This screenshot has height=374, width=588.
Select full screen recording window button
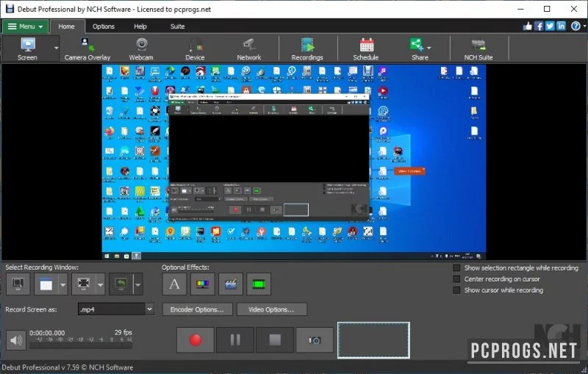pos(18,284)
